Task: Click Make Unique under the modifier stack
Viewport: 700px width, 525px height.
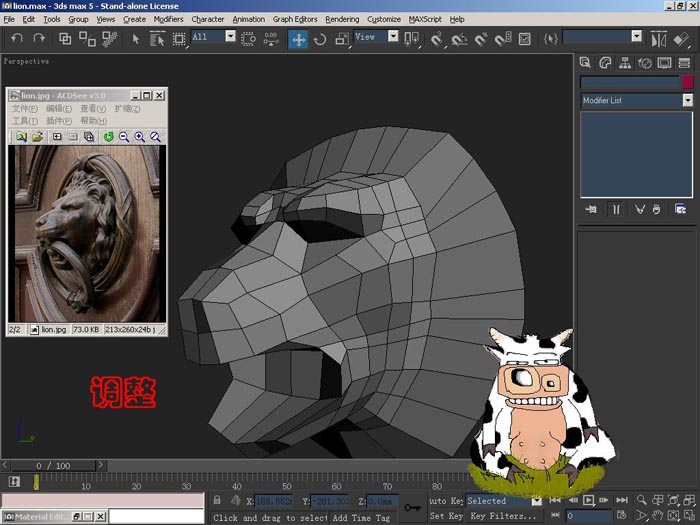Action: click(x=640, y=209)
